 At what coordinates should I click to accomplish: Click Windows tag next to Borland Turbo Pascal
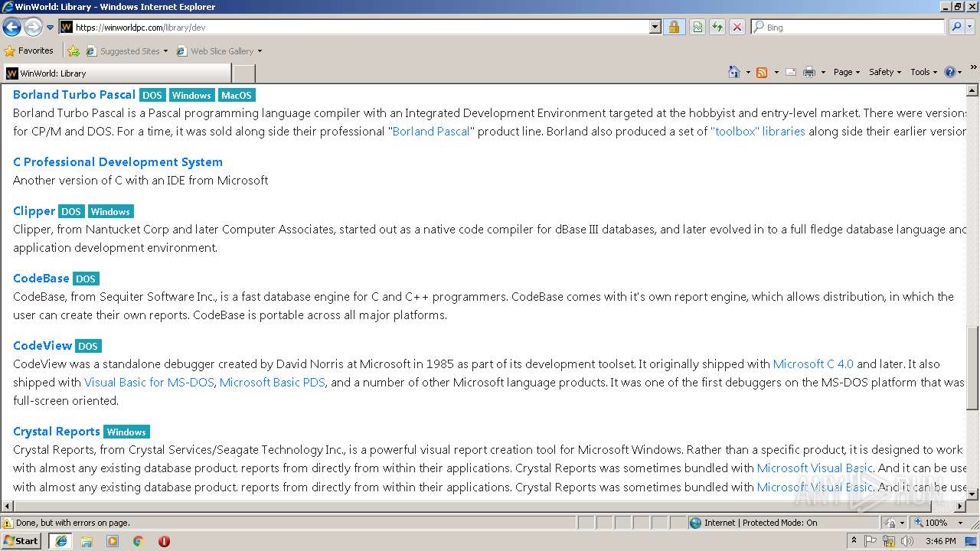[191, 96]
